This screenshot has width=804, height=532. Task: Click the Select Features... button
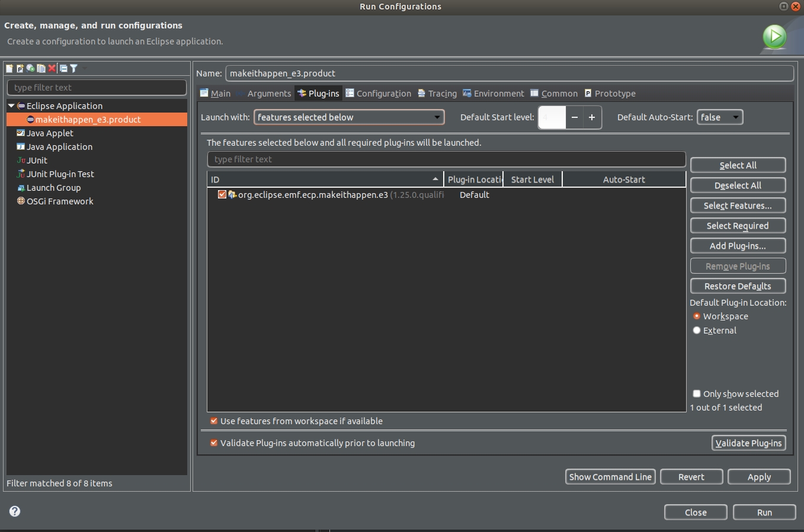[738, 206]
